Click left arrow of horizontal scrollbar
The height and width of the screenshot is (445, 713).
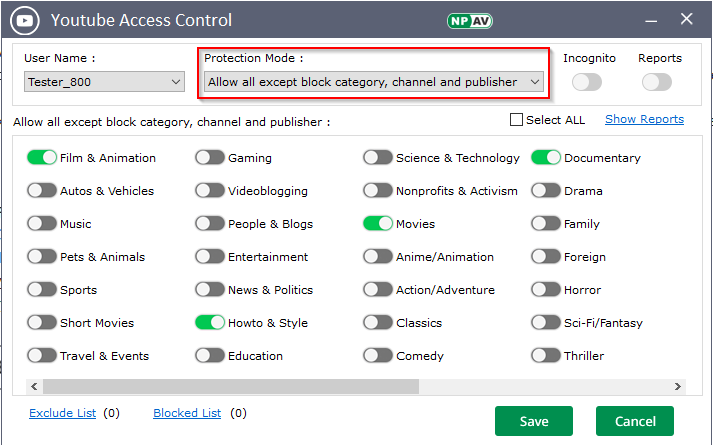(33, 386)
